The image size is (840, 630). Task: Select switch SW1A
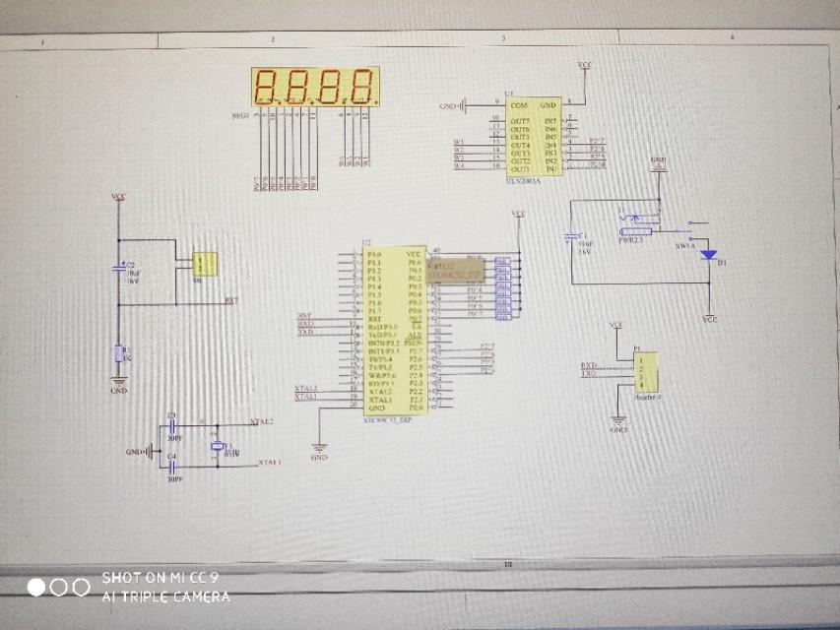point(692,229)
